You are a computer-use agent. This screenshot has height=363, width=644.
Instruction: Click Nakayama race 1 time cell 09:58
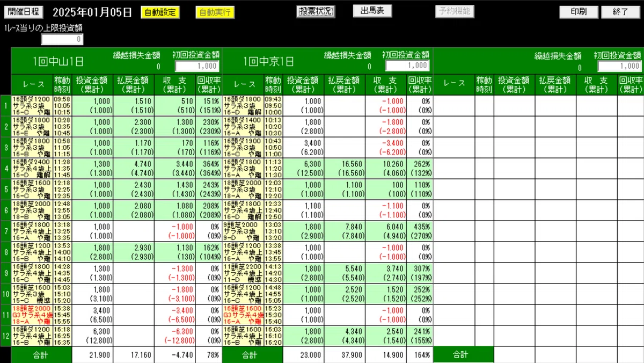(62, 99)
